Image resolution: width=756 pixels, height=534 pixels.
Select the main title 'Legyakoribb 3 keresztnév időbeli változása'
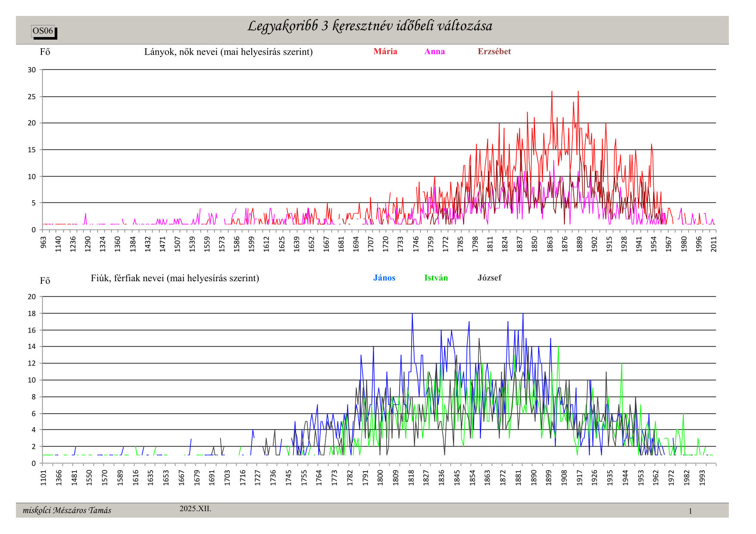tap(370, 26)
